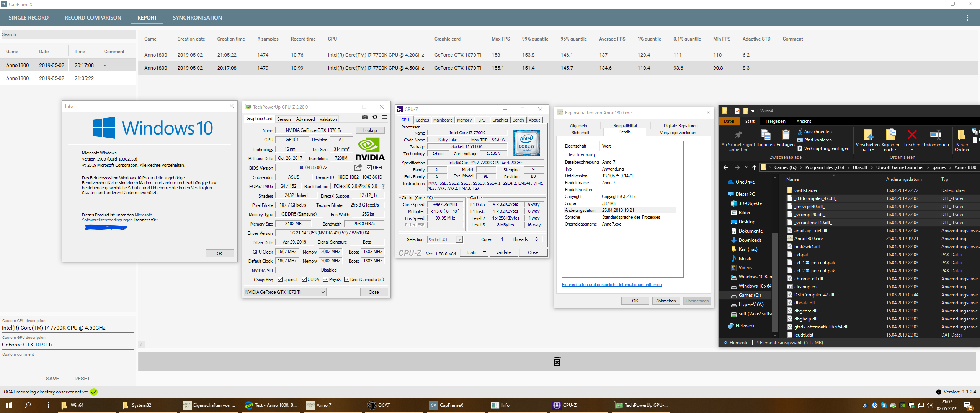This screenshot has width=980, height=413.
Task: Click BIOS version share/export icon
Action: click(358, 167)
